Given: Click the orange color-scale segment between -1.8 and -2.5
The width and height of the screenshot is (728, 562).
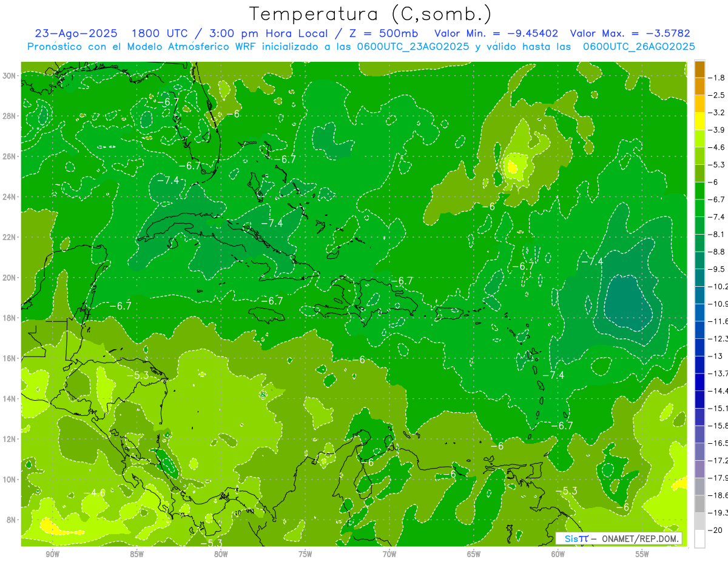Looking at the screenshot, I should (x=699, y=87).
